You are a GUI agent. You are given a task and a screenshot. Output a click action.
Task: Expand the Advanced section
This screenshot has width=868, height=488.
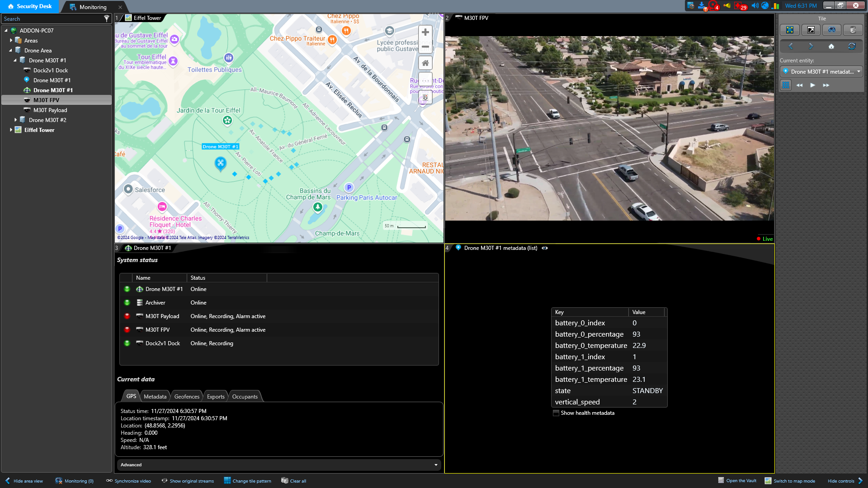pos(436,465)
